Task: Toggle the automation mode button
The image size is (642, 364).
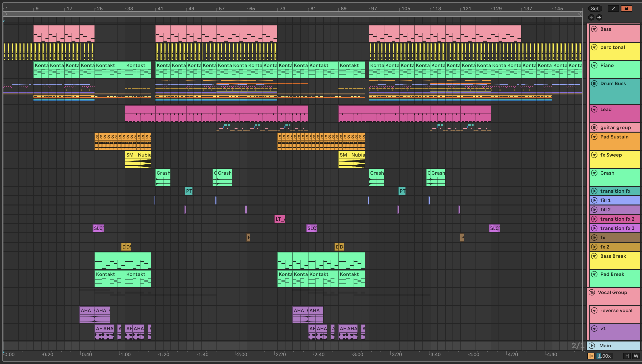Action: coord(613,9)
